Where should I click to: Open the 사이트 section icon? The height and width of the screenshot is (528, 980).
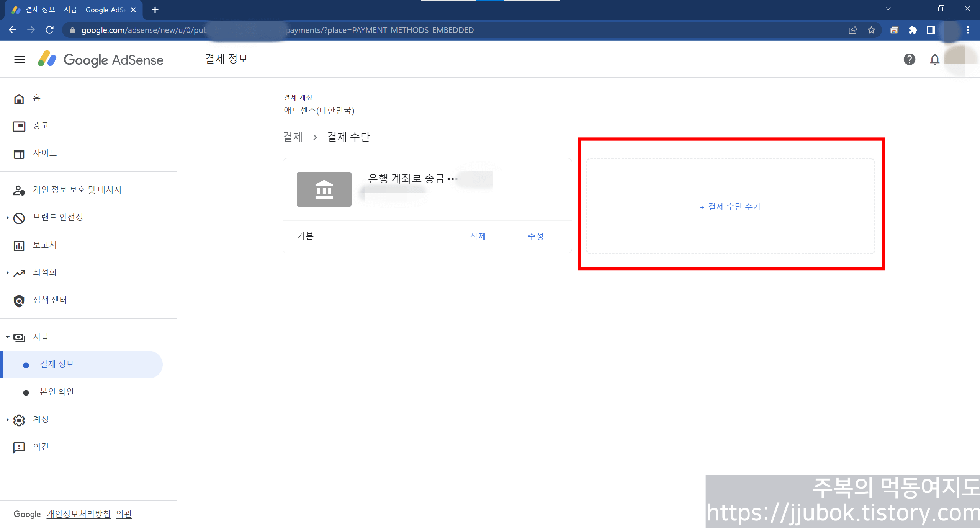point(19,153)
